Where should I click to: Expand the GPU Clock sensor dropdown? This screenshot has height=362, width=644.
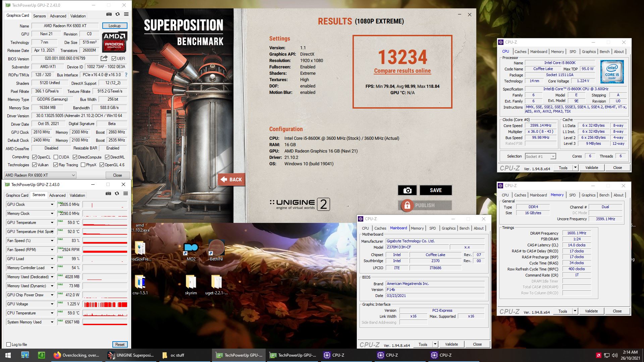[x=52, y=204]
